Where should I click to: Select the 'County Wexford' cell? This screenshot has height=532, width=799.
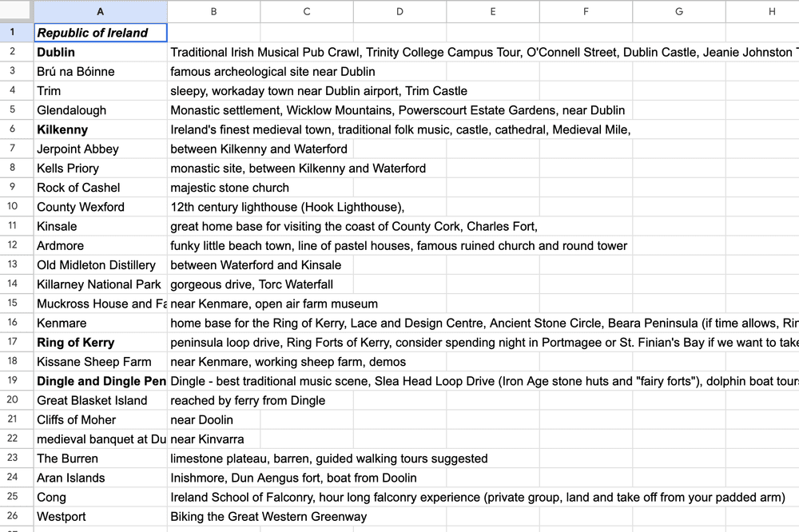tap(101, 207)
